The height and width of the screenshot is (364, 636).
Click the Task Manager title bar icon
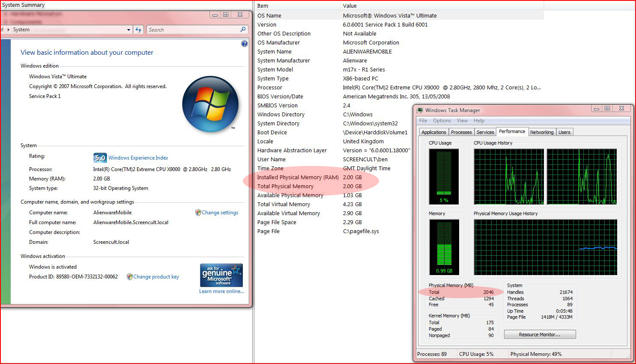pos(420,110)
